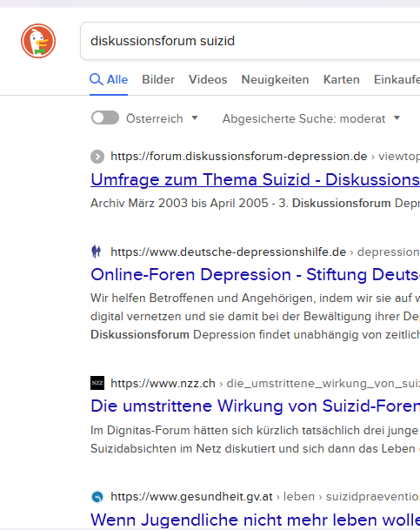Viewport: 420px width, 530px height.
Task: Click snippet text starting 'Im Dignitas-Forum hätten'
Action: point(256,430)
